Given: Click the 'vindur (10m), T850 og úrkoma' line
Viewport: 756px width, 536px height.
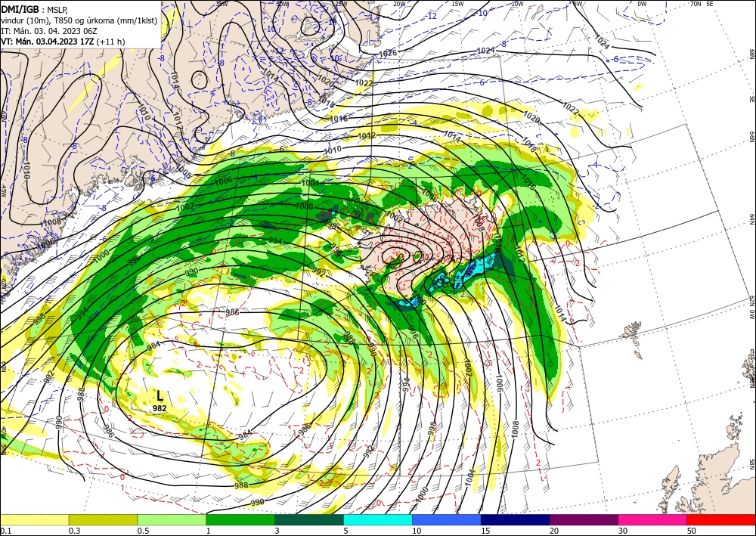Looking at the screenshot, I should tap(79, 20).
